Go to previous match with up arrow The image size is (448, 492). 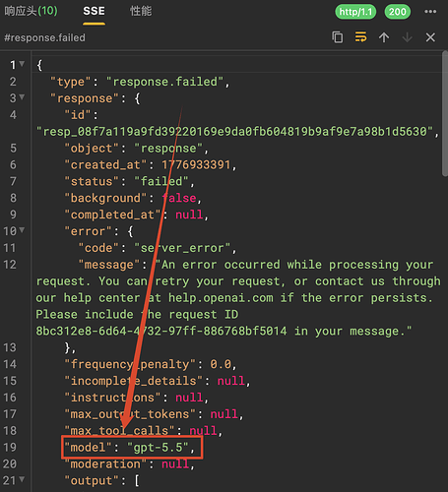[x=384, y=37]
